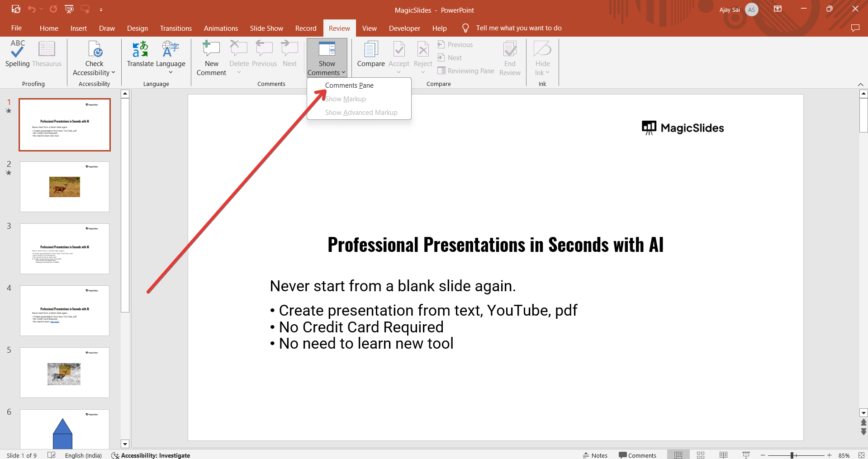The height and width of the screenshot is (459, 868).
Task: Toggle Notes pane in status bar
Action: coord(595,455)
